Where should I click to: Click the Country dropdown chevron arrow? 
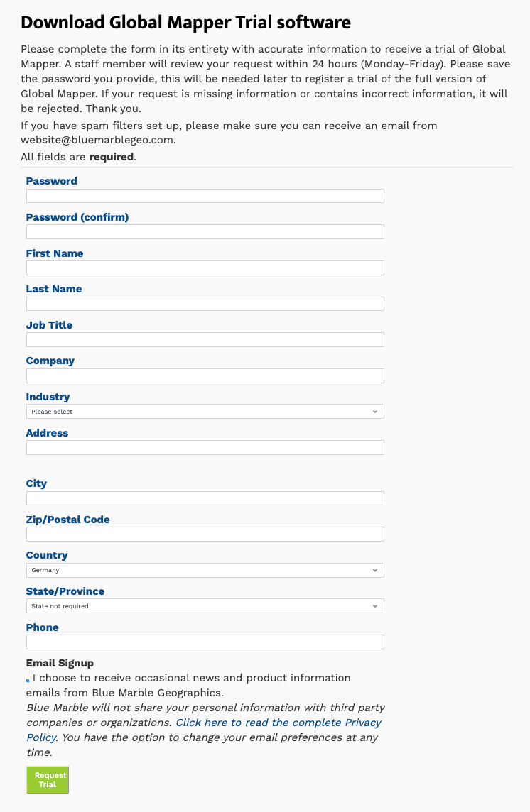pos(375,570)
